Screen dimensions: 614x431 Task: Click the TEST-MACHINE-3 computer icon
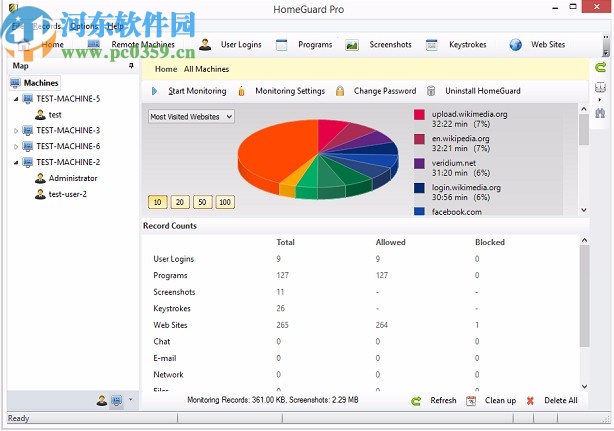coord(28,130)
